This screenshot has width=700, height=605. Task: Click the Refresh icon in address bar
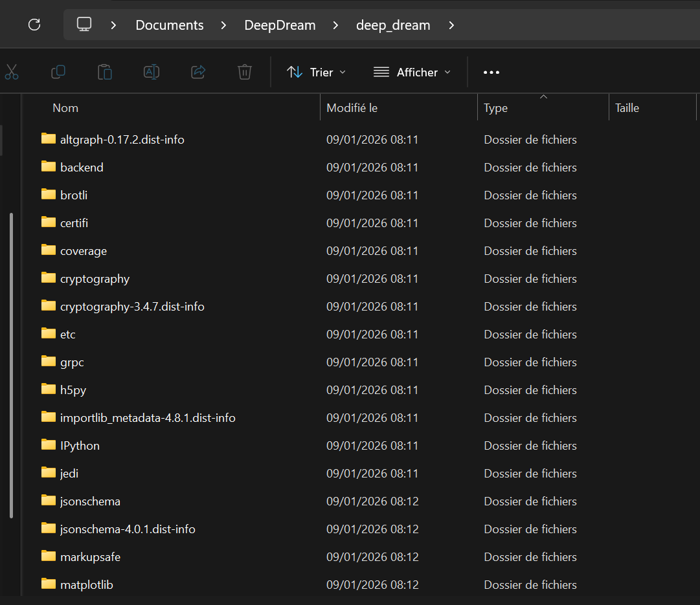point(34,25)
